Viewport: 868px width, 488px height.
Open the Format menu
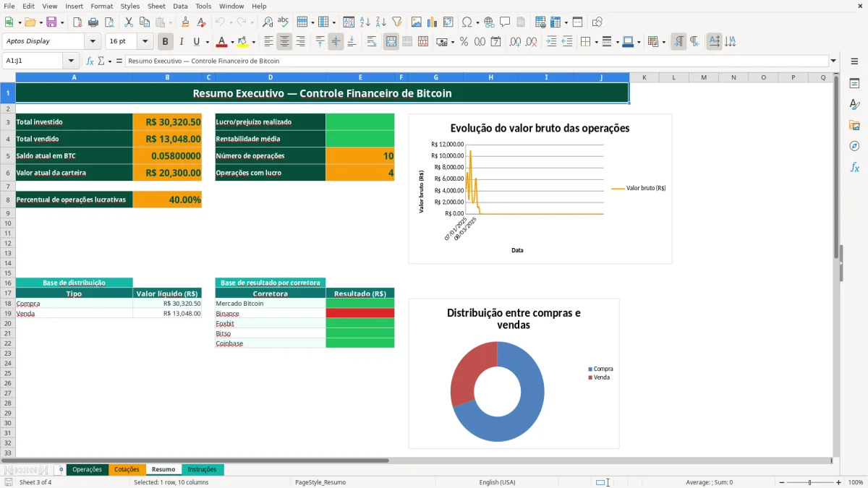coord(101,6)
